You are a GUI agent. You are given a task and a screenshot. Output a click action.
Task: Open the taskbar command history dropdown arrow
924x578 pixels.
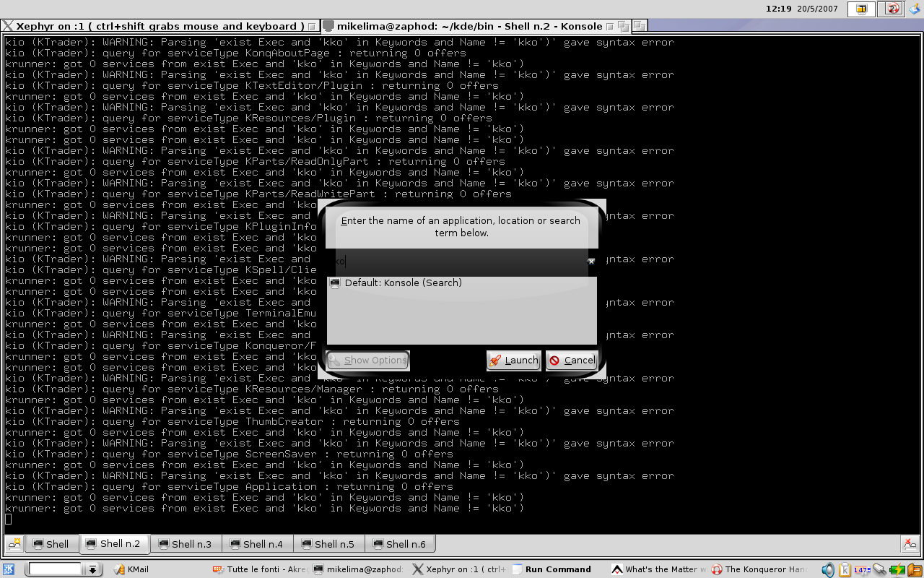coord(92,569)
